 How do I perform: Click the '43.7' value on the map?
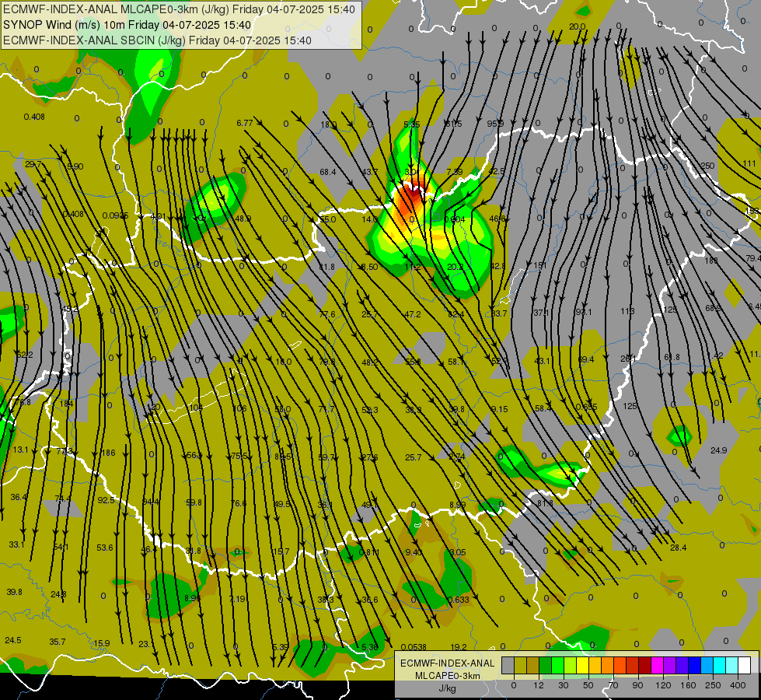(370, 171)
